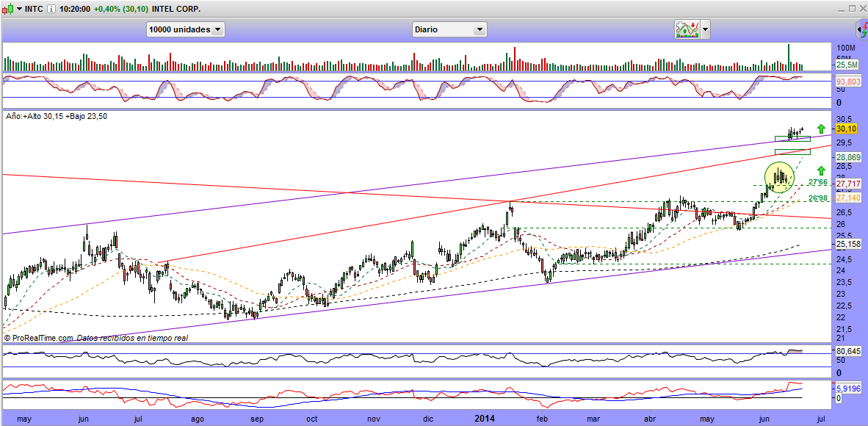Expand the collapsed trading side panel tab
The height and width of the screenshot is (426, 868).
862,29
